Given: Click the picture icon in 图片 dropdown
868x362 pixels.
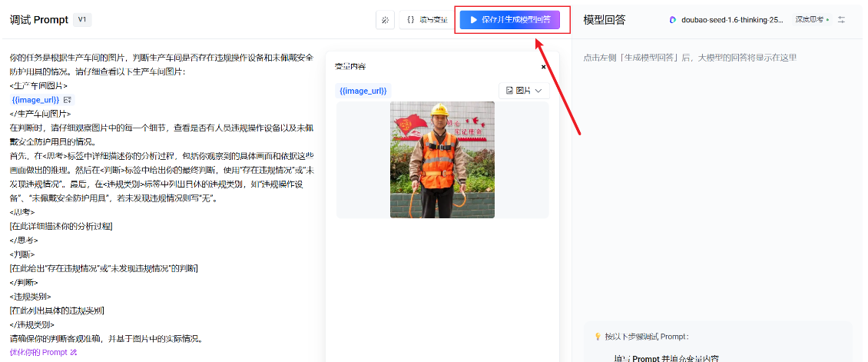Looking at the screenshot, I should click(509, 91).
